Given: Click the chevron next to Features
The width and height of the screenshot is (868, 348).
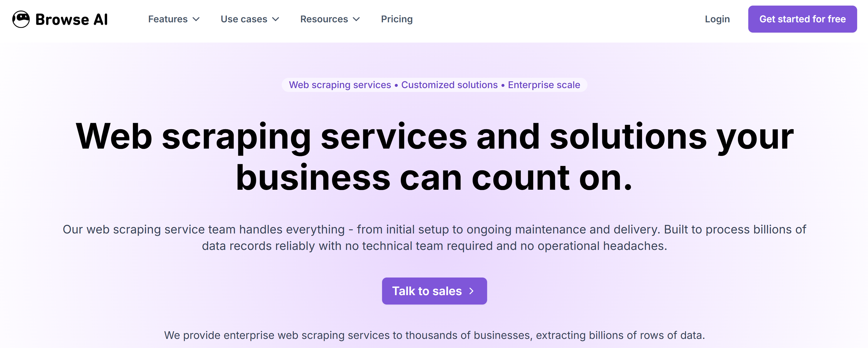Looking at the screenshot, I should [x=196, y=20].
